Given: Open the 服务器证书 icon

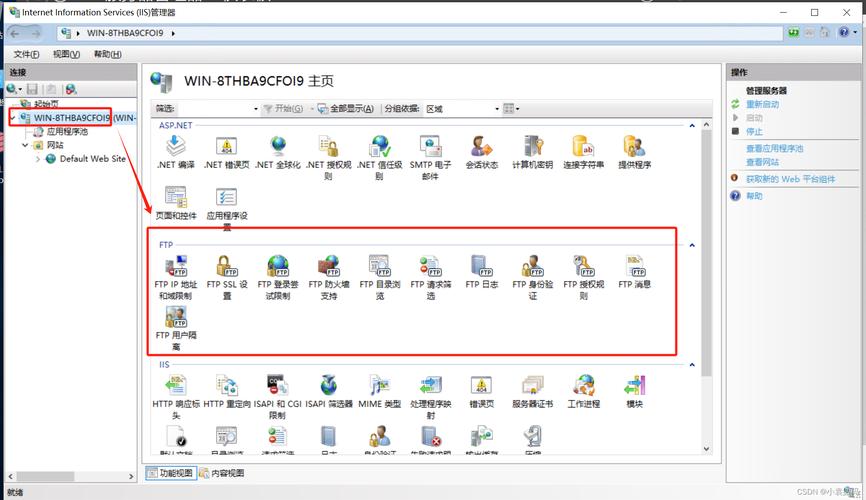Looking at the screenshot, I should [532, 386].
